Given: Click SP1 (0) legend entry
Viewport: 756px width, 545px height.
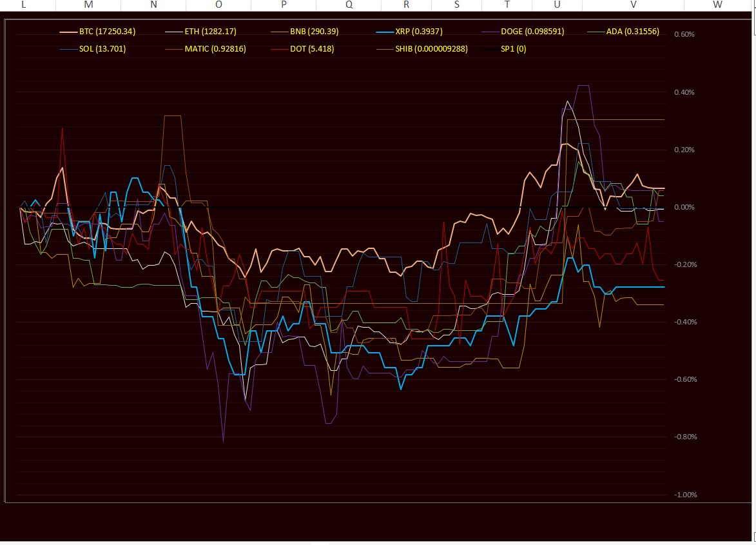Looking at the screenshot, I should [504, 49].
